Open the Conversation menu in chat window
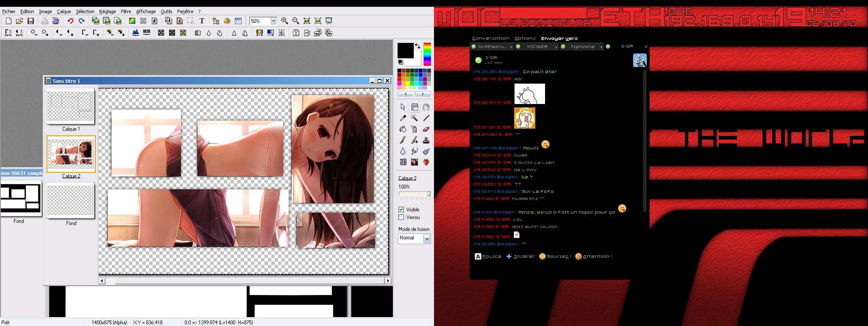The width and height of the screenshot is (868, 326). [491, 38]
